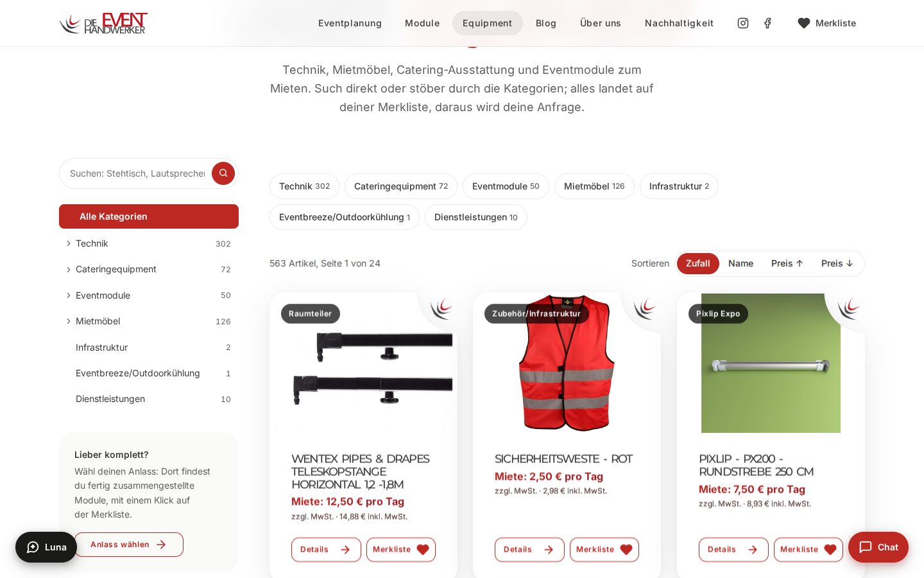Filter by Mietmöbel 126 chip

[594, 186]
